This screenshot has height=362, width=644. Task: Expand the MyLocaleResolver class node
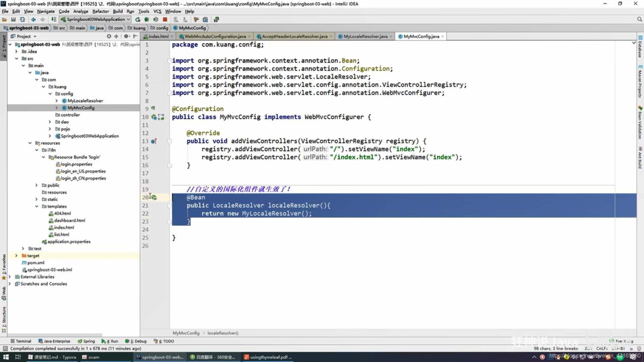click(57, 101)
